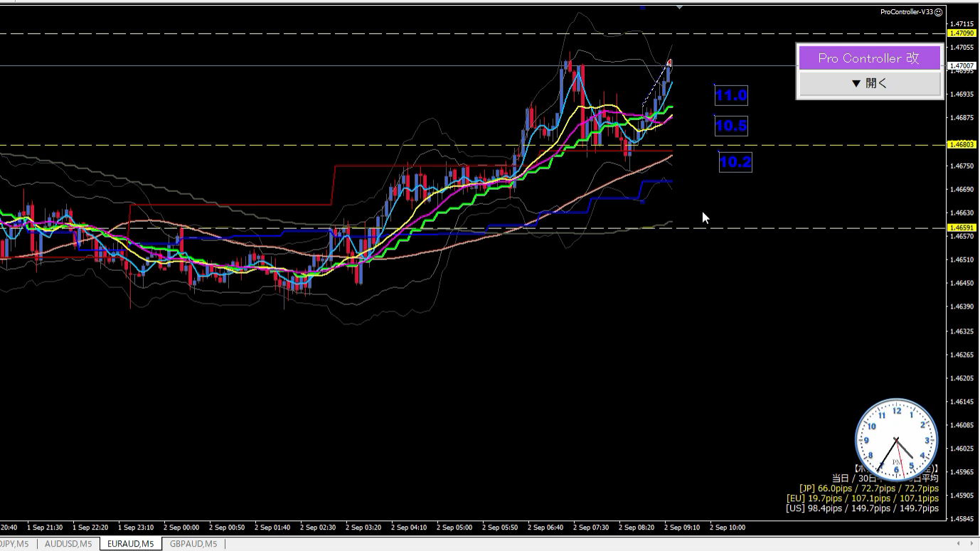Click the 1.45845 value on price scale
The image size is (980, 551).
(962, 519)
